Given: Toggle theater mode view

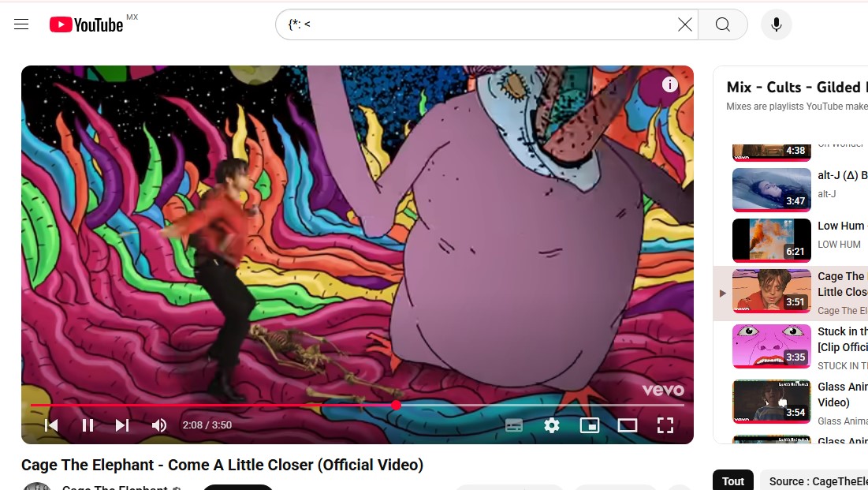Looking at the screenshot, I should [628, 425].
